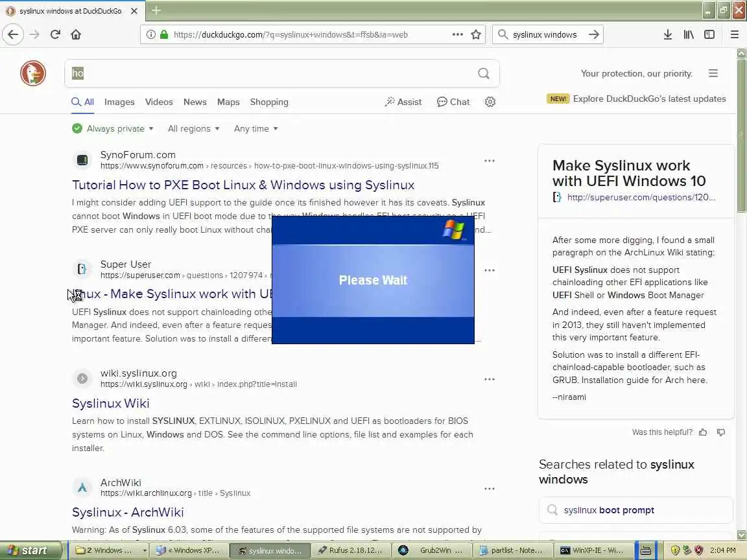This screenshot has height=560, width=747.
Task: Switch to the Images tab
Action: 119,102
